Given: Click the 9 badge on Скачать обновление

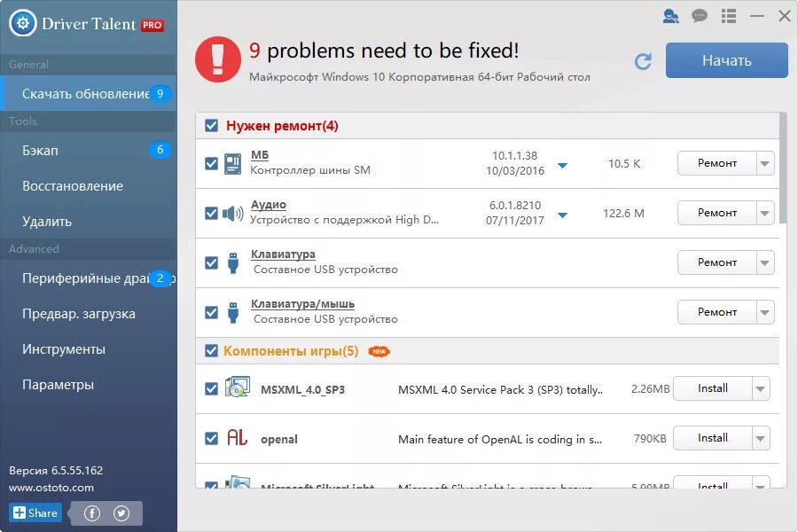Looking at the screenshot, I should tap(160, 94).
